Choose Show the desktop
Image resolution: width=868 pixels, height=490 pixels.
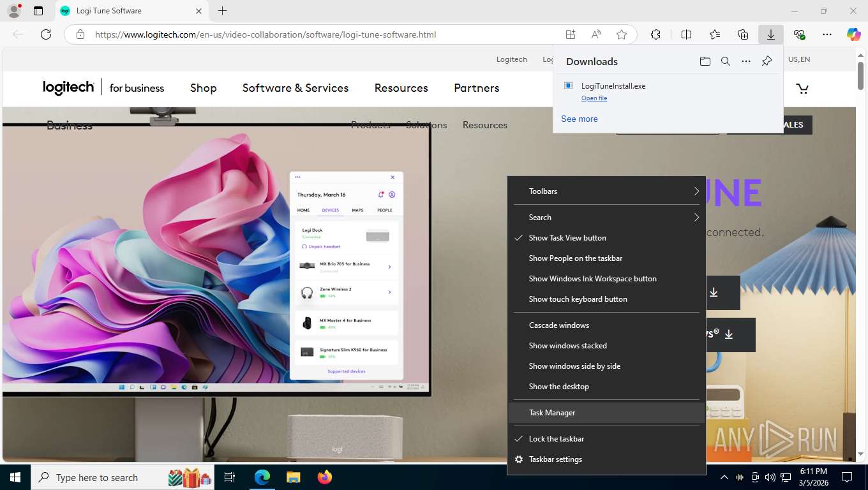tap(606, 387)
